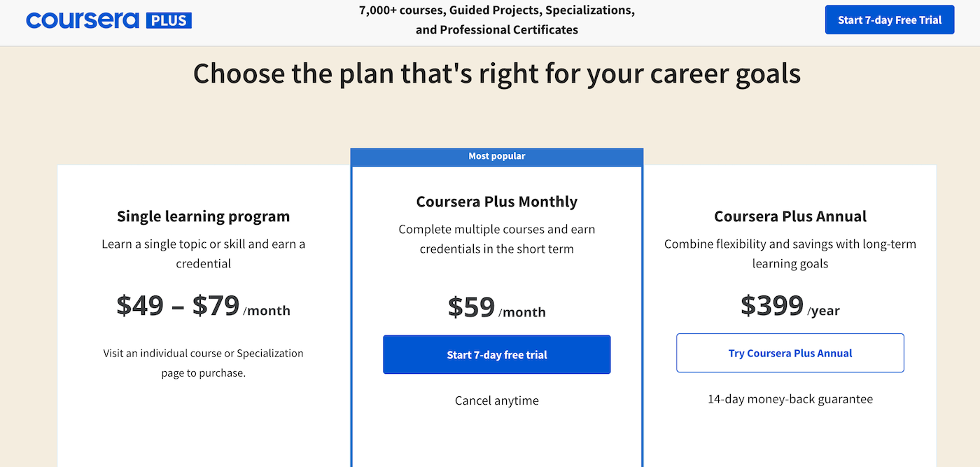Click the Combine flexibility and savings description

tap(790, 253)
